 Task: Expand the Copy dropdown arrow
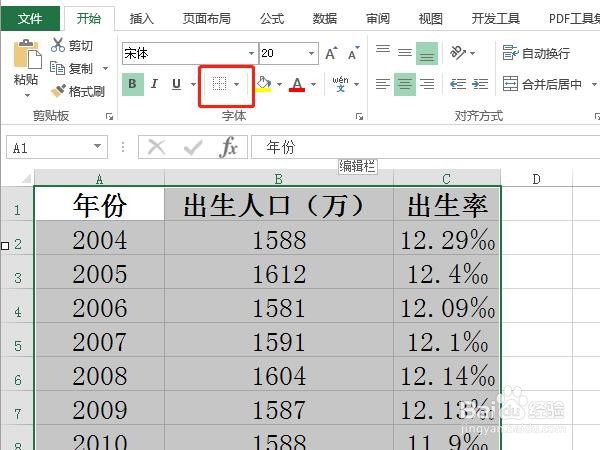105,68
